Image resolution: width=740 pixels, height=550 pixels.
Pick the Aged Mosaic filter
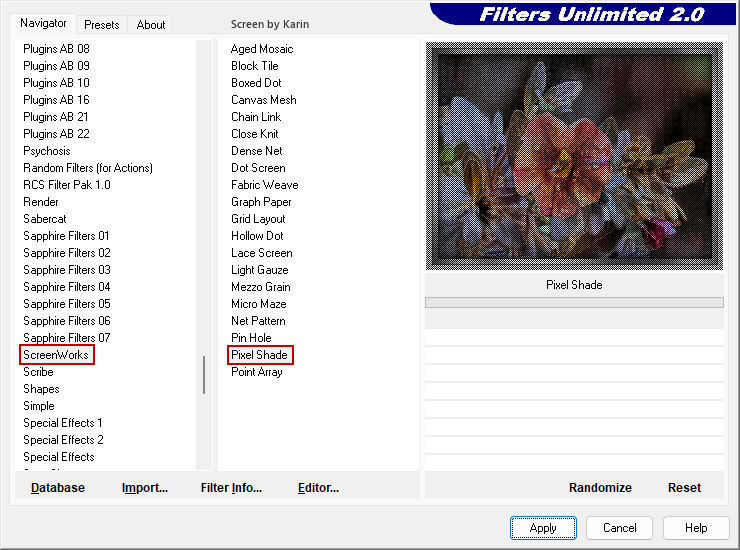click(262, 49)
